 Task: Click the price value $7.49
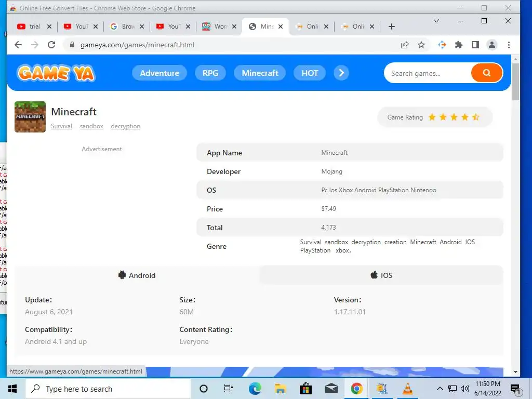tap(329, 209)
